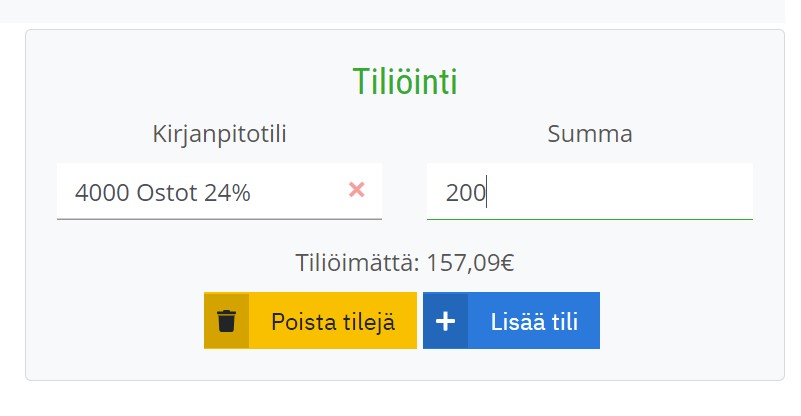Click the dark yellow trash icon box
This screenshot has height=416, width=801.
click(x=226, y=321)
